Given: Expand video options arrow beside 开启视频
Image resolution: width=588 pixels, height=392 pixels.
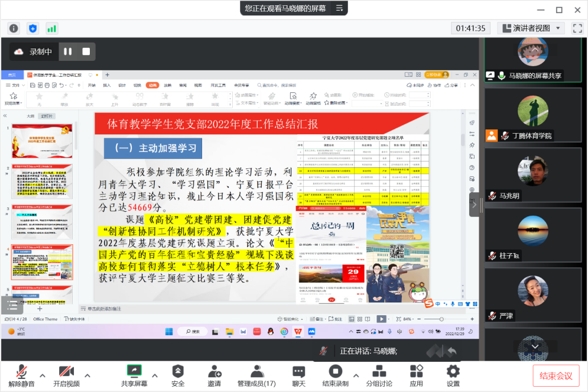Looking at the screenshot, I should [87, 375].
